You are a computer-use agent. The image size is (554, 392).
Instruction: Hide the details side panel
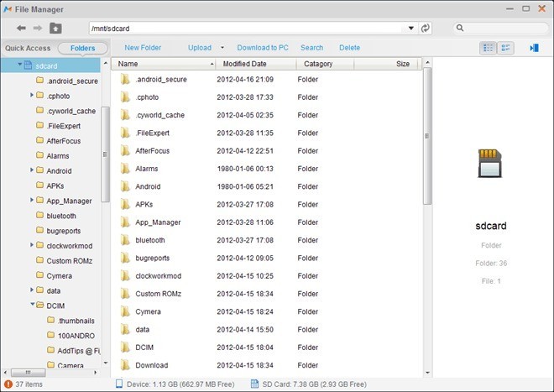click(x=534, y=48)
